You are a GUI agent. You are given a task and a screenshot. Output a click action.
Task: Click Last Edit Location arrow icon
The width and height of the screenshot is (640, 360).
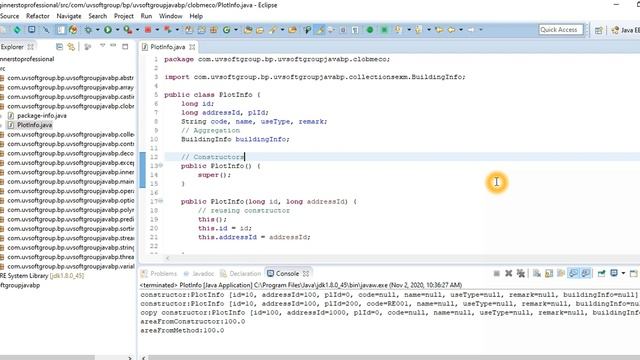439,30
